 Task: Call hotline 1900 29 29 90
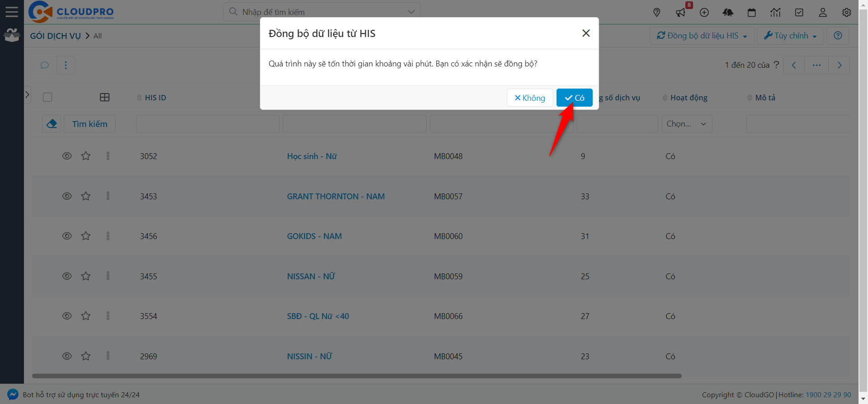(x=828, y=395)
